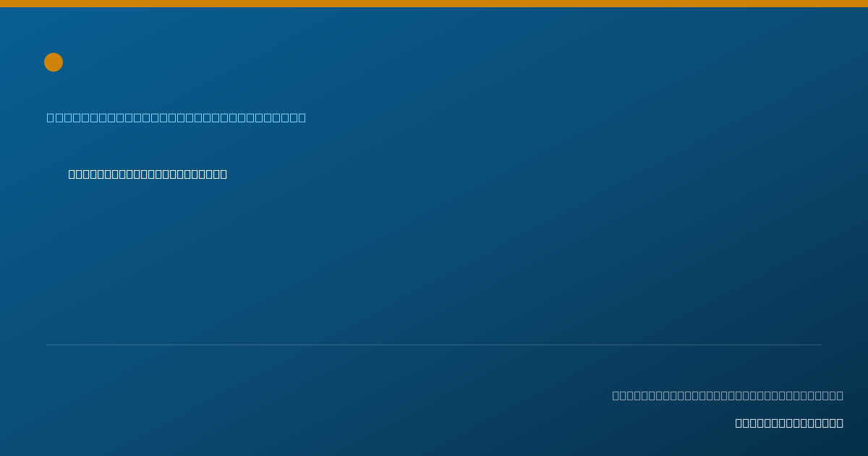Click the thin horizontal divider line
This screenshot has height=456, width=868.
click(434, 345)
